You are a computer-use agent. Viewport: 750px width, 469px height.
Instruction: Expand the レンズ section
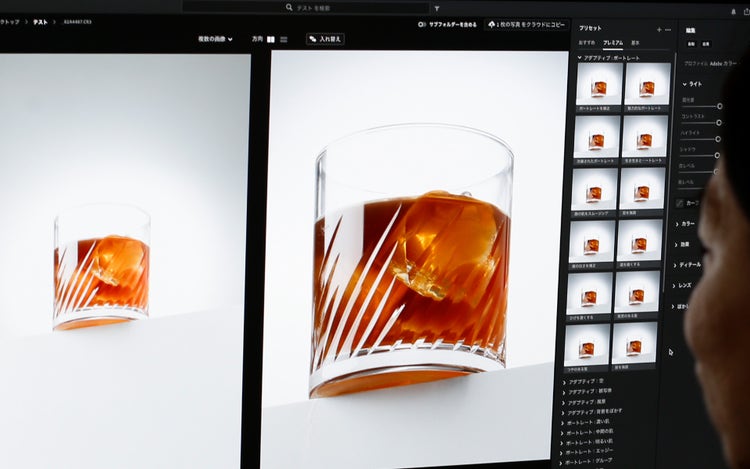pos(674,286)
